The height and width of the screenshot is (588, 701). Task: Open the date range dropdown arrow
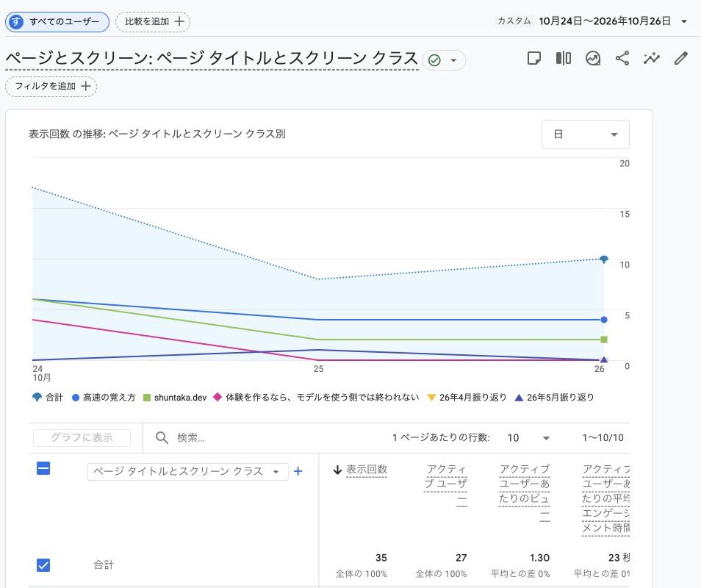click(683, 21)
